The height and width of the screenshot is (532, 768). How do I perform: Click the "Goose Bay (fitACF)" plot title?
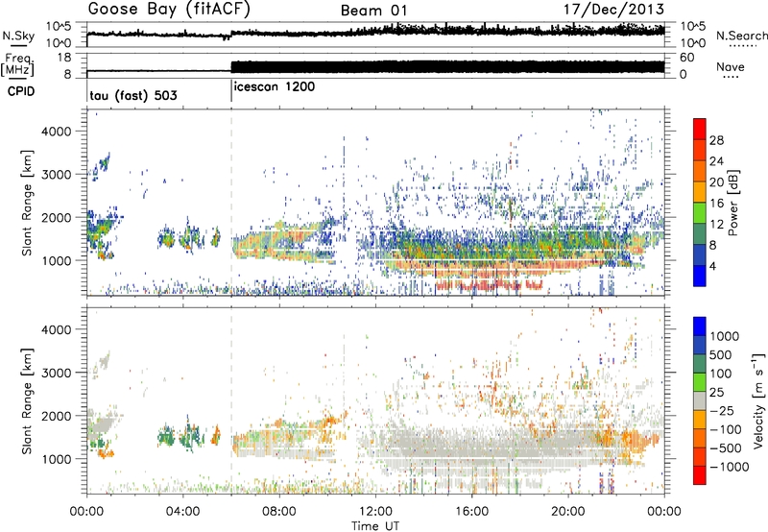click(x=169, y=10)
